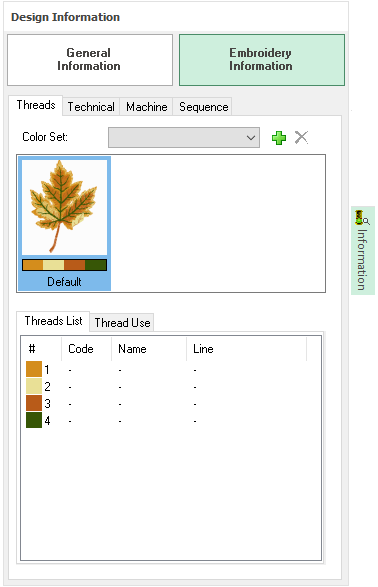This screenshot has width=378, height=587.
Task: Switch to the Machine tab
Action: pyautogui.click(x=146, y=107)
